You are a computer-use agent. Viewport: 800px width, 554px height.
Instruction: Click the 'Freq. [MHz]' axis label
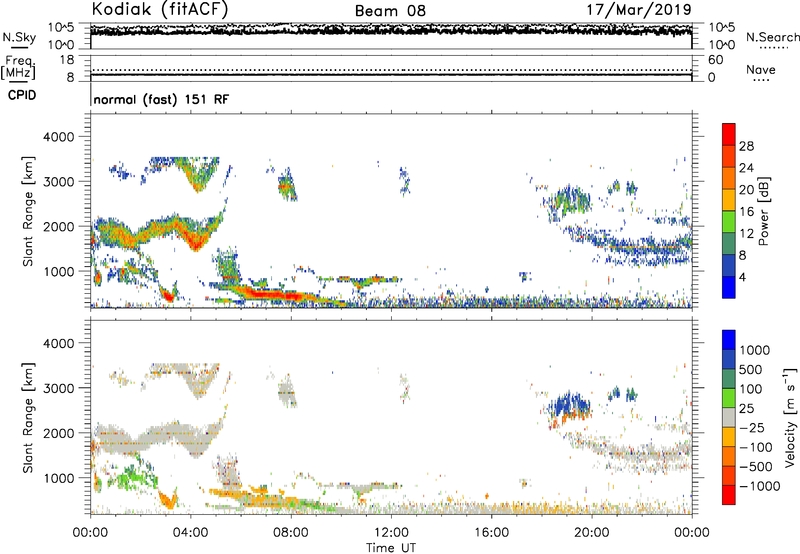point(18,67)
